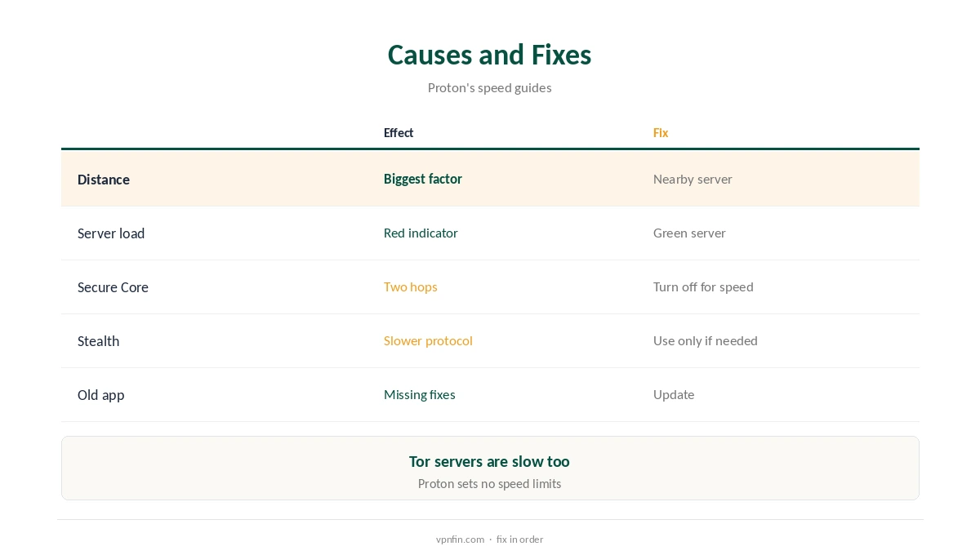The width and height of the screenshot is (980, 555).
Task: Click the 'vpnfin.com' footer text
Action: (460, 539)
